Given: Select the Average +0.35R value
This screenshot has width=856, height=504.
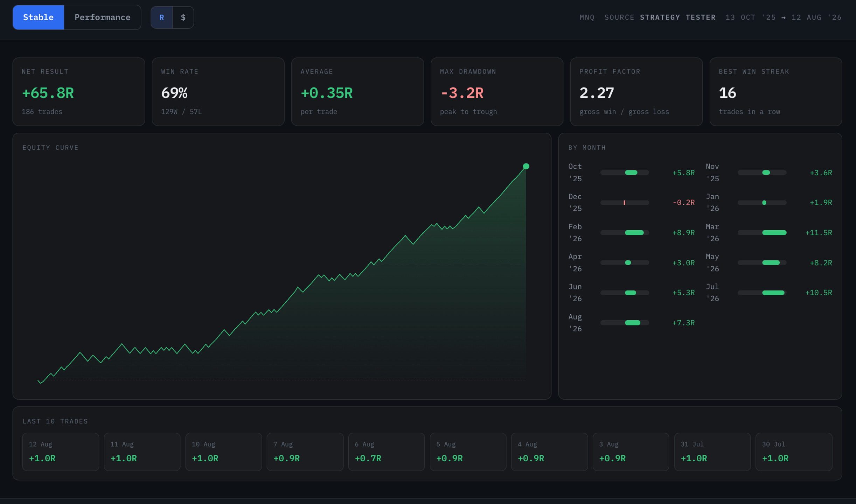Looking at the screenshot, I should coord(327,93).
